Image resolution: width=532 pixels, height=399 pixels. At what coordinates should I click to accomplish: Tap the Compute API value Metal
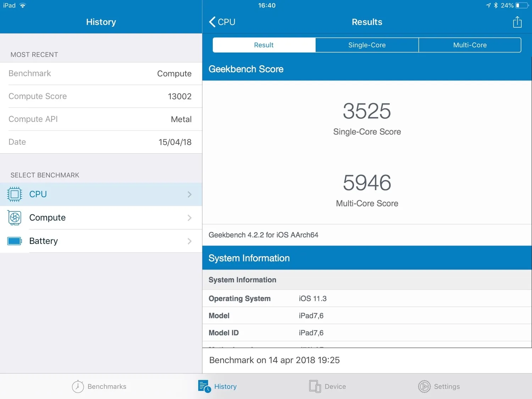point(181,120)
